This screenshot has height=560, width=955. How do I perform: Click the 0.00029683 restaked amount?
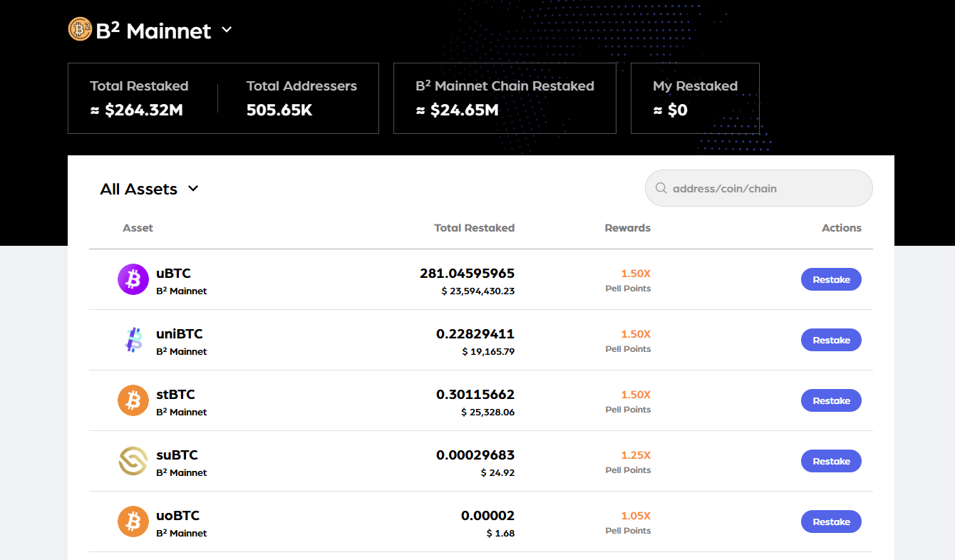tap(475, 455)
